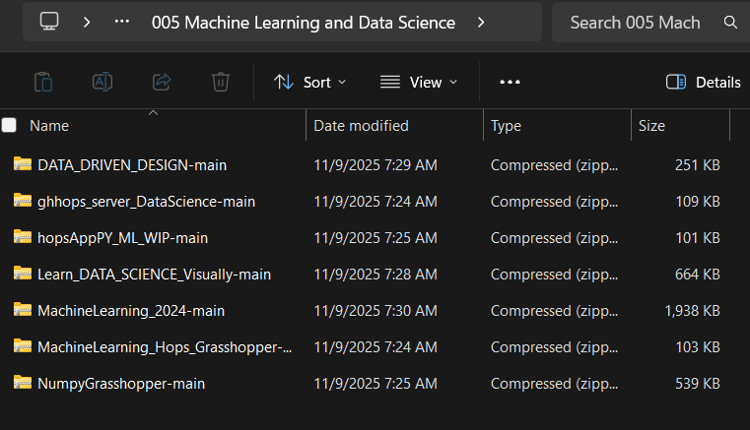
Task: Click the disabled Paste clipboard icon
Action: point(43,82)
